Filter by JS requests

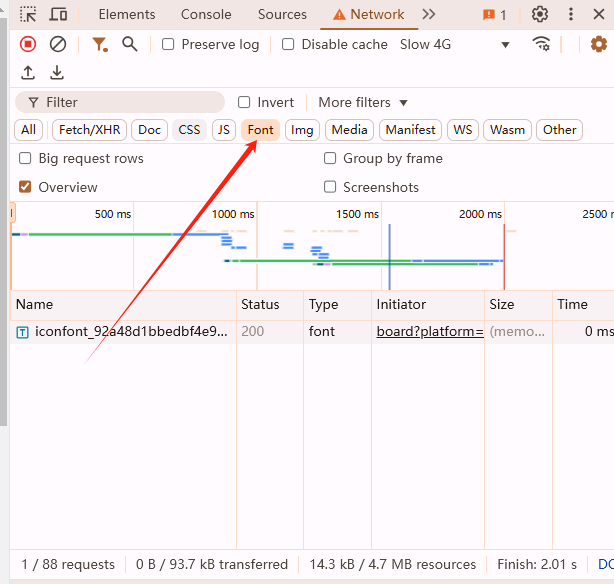click(224, 130)
